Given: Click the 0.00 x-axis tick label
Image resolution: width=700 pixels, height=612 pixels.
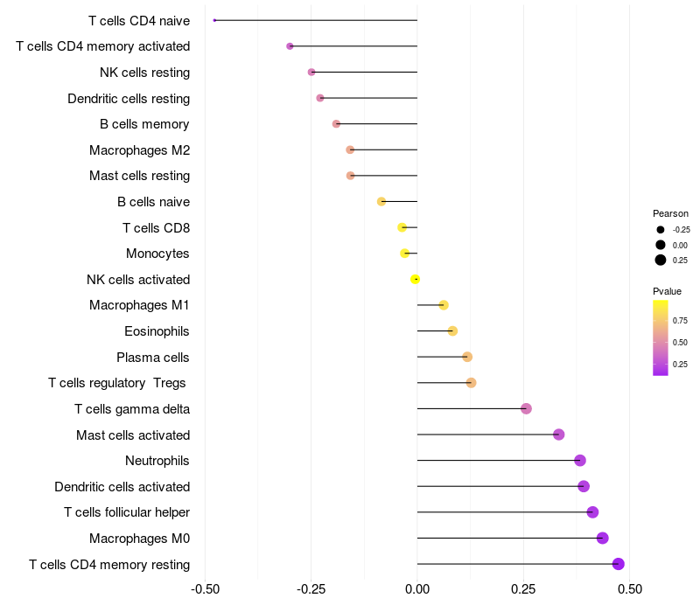Looking at the screenshot, I should tap(417, 589).
